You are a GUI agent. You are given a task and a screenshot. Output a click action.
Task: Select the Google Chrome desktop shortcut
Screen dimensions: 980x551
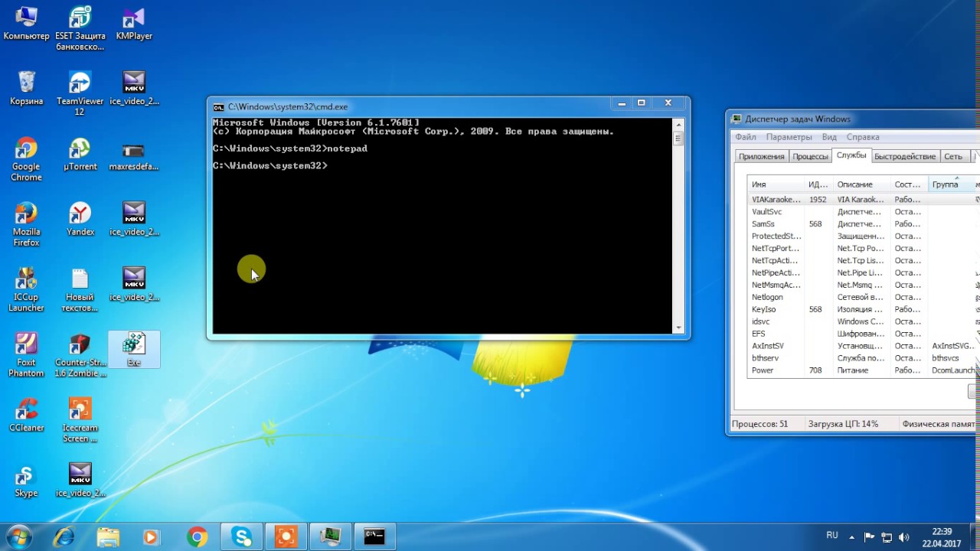click(x=26, y=159)
